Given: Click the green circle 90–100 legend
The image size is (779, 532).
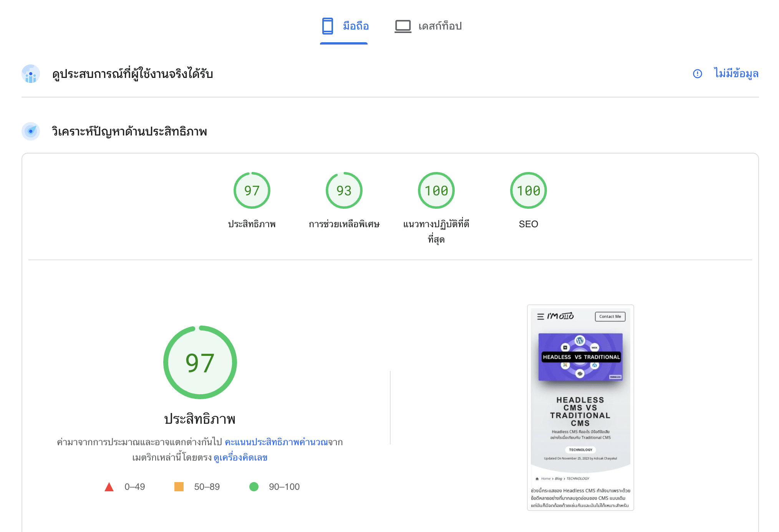Looking at the screenshot, I should 254,487.
